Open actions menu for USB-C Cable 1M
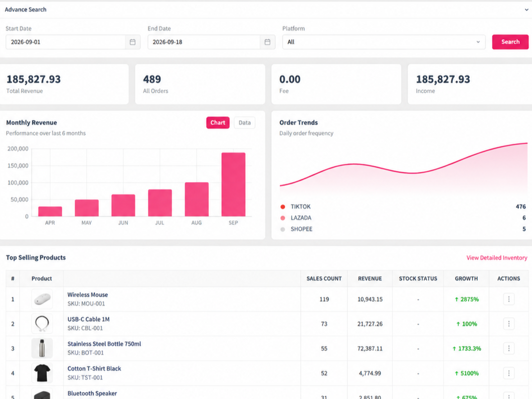Screen dimensions: 532x399 (x=509, y=324)
